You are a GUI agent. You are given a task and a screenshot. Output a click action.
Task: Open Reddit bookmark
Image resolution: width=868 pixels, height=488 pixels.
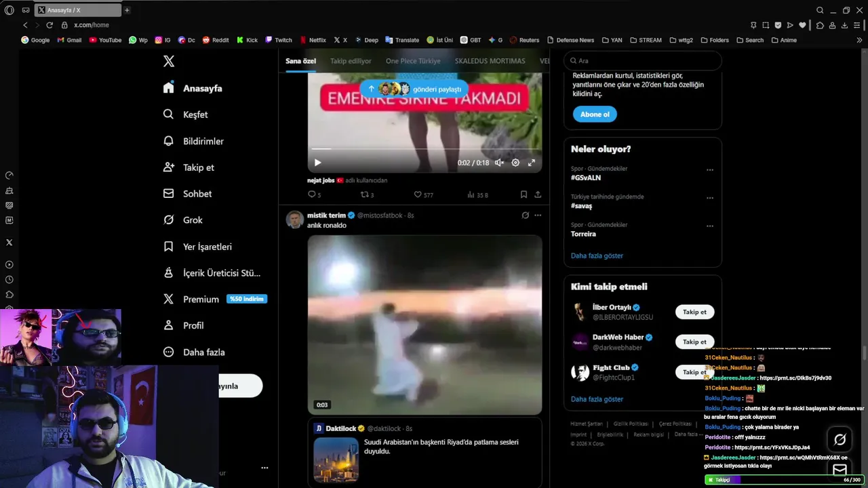tap(216, 40)
